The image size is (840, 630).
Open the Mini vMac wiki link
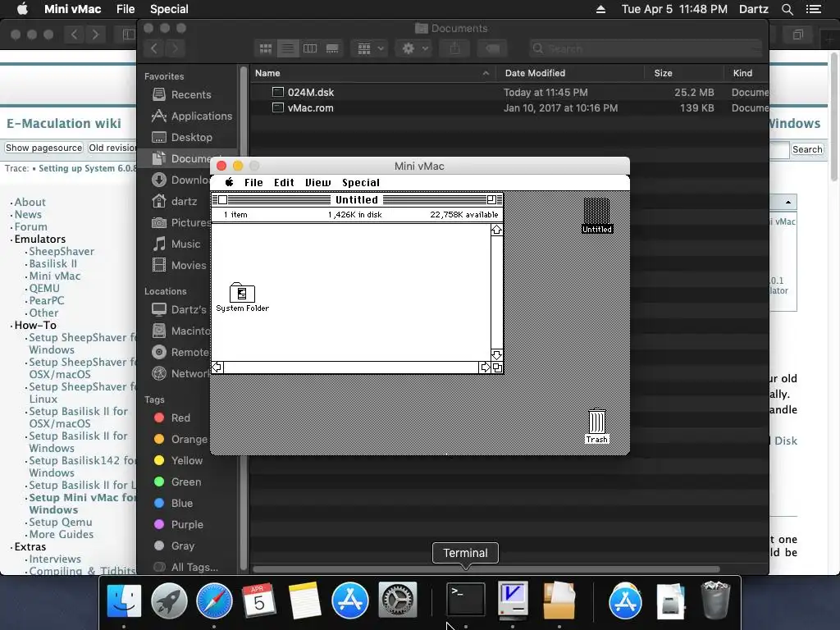55,276
